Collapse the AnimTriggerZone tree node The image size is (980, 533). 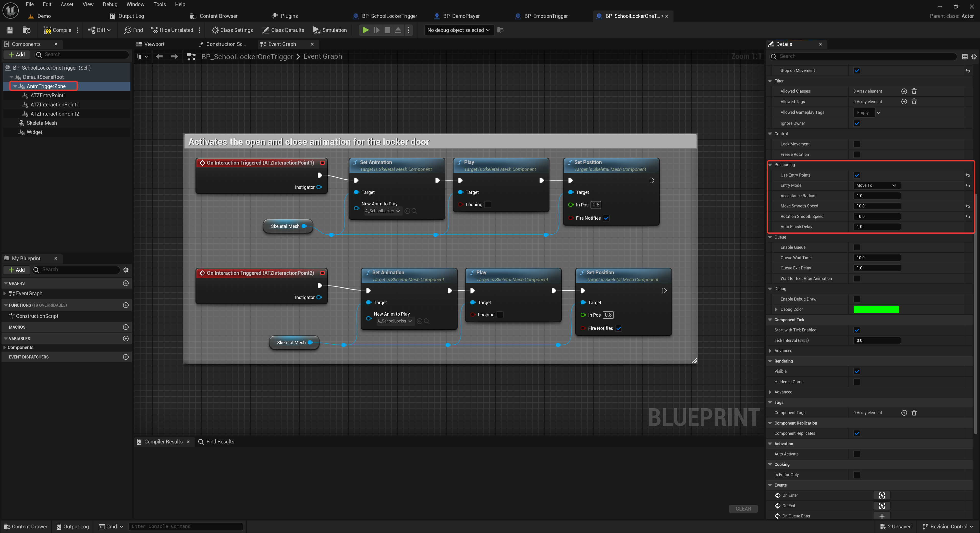[15, 86]
